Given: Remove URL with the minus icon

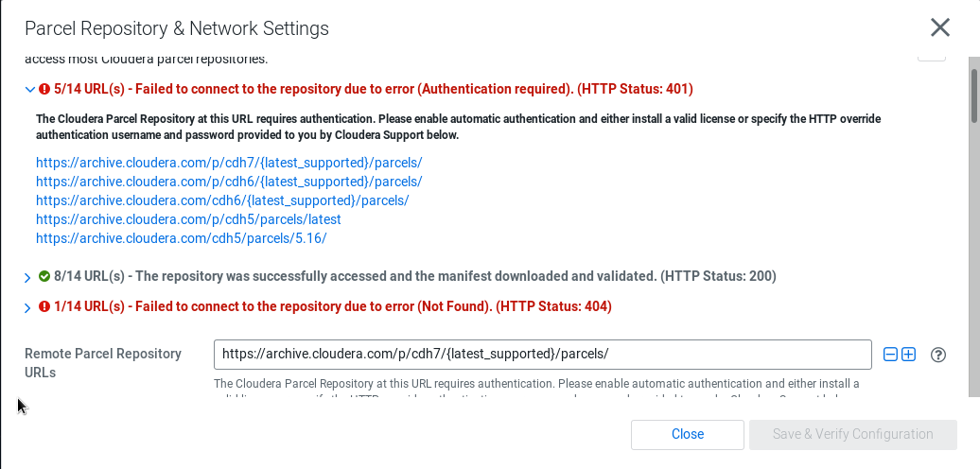Looking at the screenshot, I should (x=890, y=355).
